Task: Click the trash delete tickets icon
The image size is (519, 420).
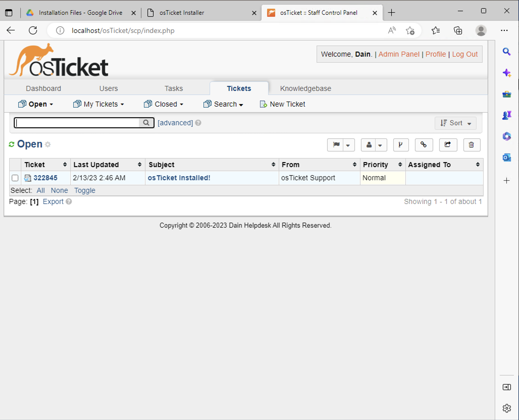Action: pyautogui.click(x=471, y=145)
